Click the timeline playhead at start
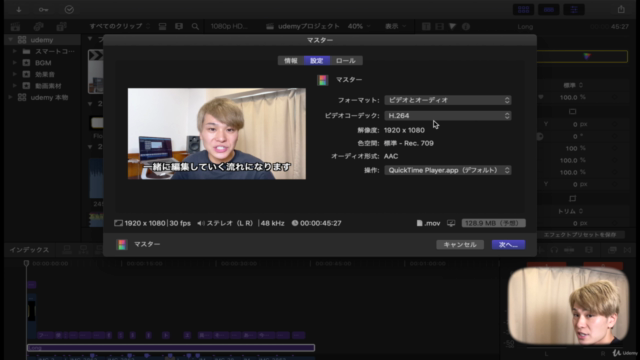 click(26, 264)
